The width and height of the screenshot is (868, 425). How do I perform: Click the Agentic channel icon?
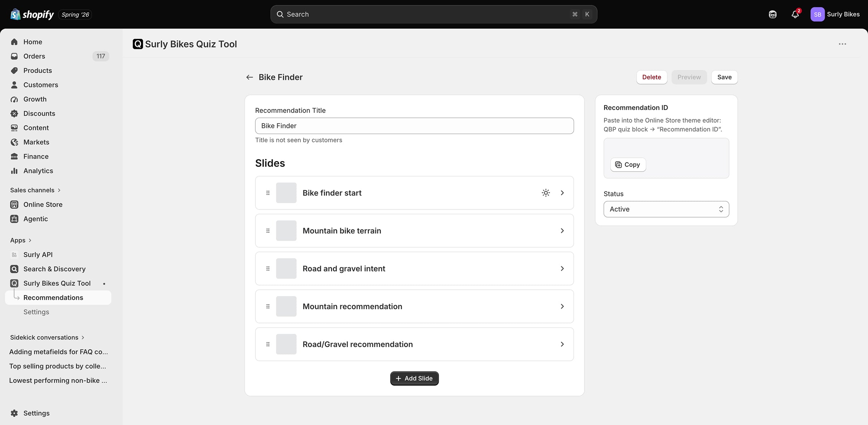coord(14,219)
